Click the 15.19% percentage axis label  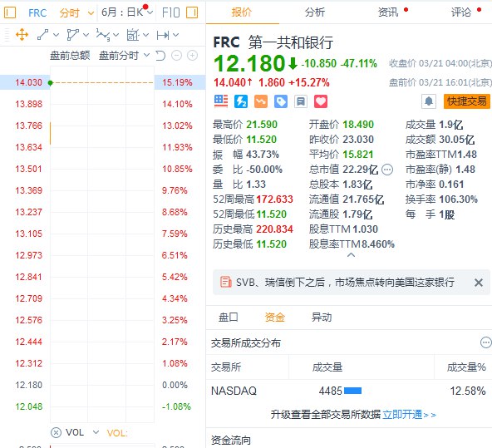tap(177, 82)
